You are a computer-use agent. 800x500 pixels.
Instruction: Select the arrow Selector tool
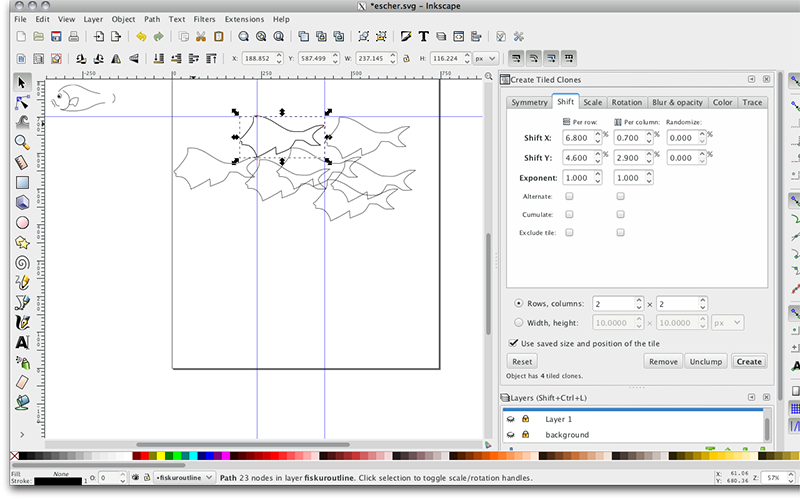(22, 83)
